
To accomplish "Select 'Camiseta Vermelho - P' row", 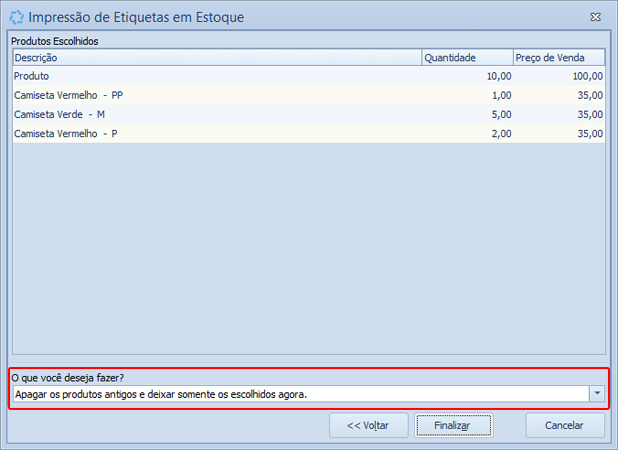I will pos(309,134).
